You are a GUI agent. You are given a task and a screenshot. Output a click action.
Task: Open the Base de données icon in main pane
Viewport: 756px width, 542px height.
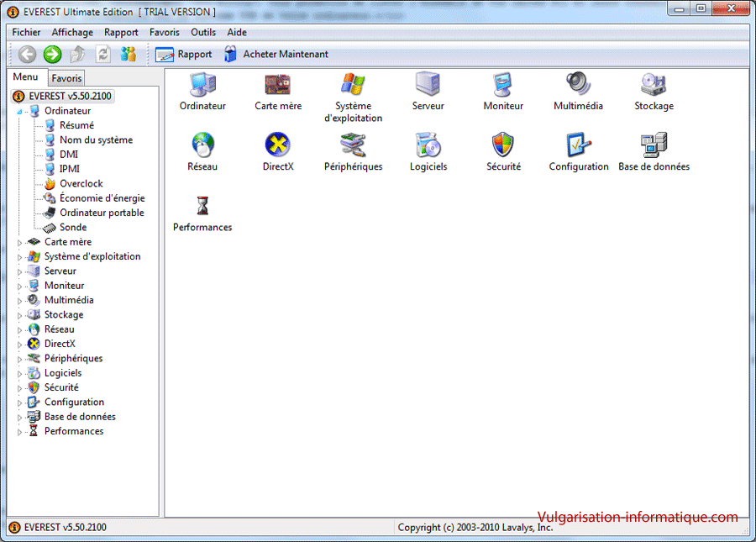tap(654, 145)
